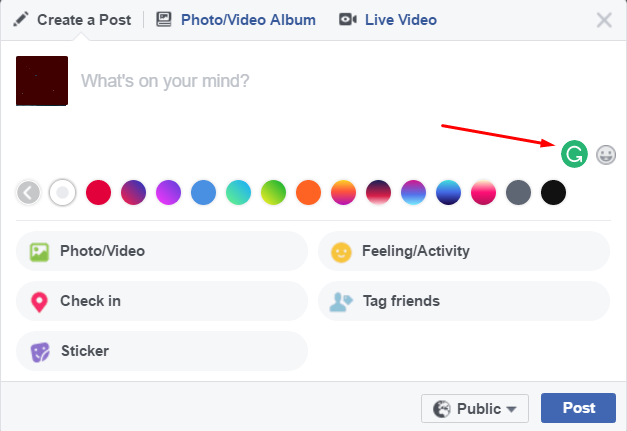Image resolution: width=627 pixels, height=431 pixels.
Task: Click the purple Sticker icon
Action: pos(40,352)
